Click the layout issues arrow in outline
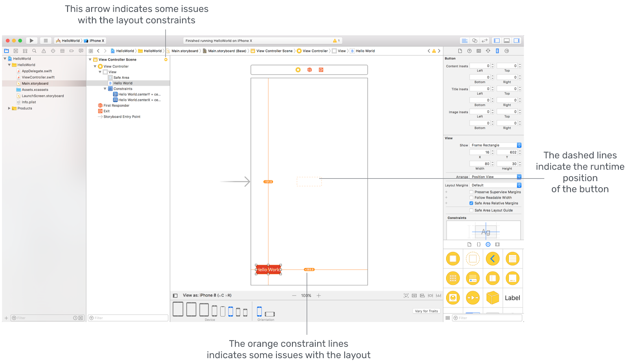 coord(166,60)
